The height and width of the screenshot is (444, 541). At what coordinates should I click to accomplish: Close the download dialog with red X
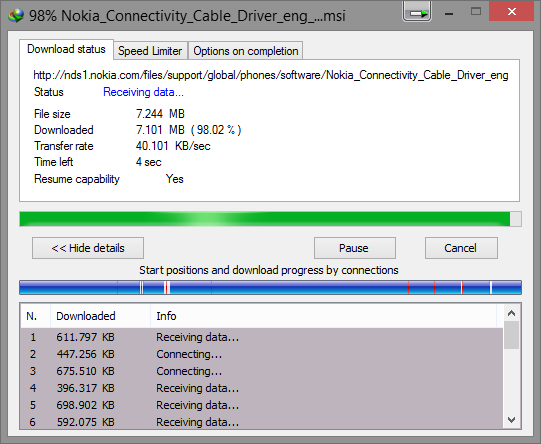(511, 11)
